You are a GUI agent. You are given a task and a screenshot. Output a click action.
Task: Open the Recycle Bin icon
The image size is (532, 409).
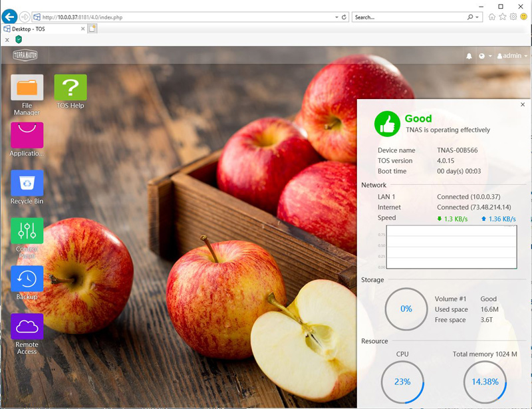[27, 183]
